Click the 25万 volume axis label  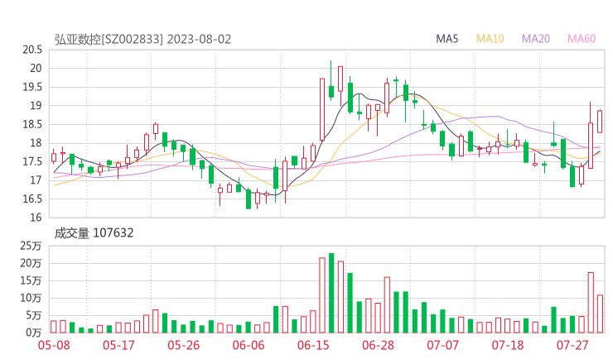point(31,246)
